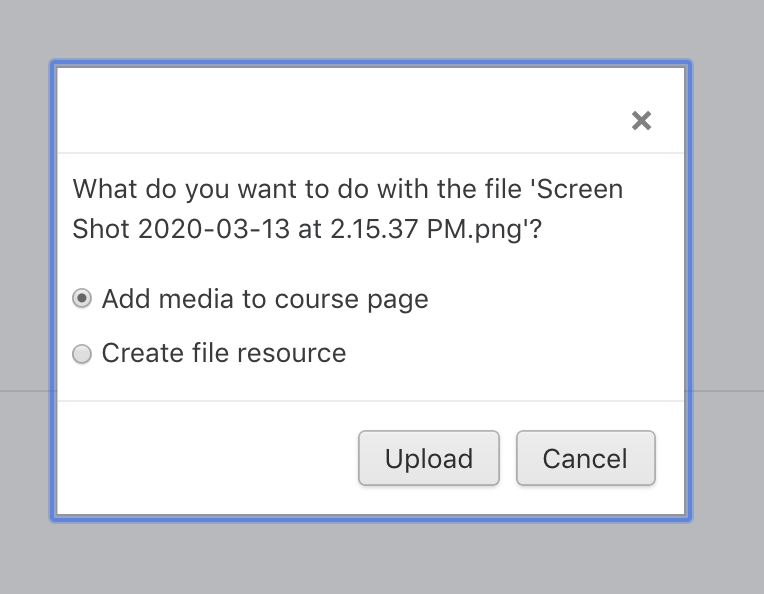Re-select the checked media radio option
The image size is (764, 594).
(82, 298)
